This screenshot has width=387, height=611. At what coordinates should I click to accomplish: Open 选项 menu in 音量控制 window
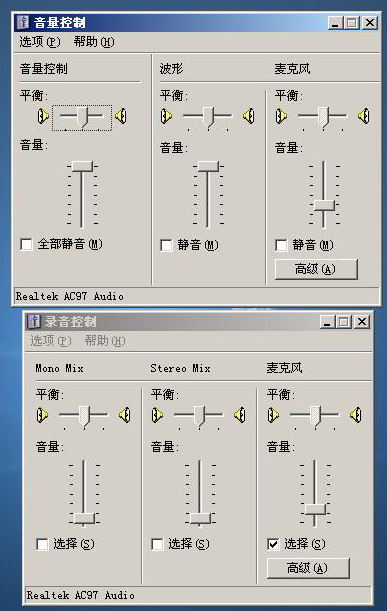coord(40,42)
